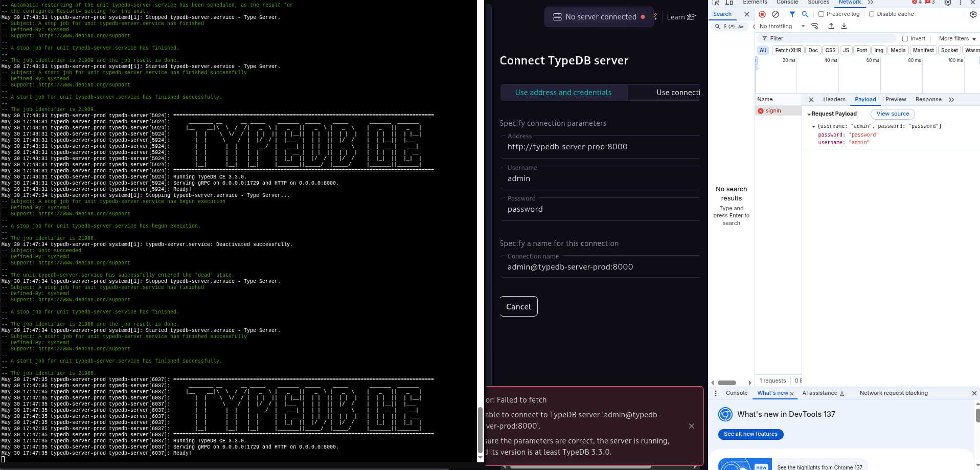980x470 pixels.
Task: Show more DevTools panel tabs
Action: pos(871,3)
